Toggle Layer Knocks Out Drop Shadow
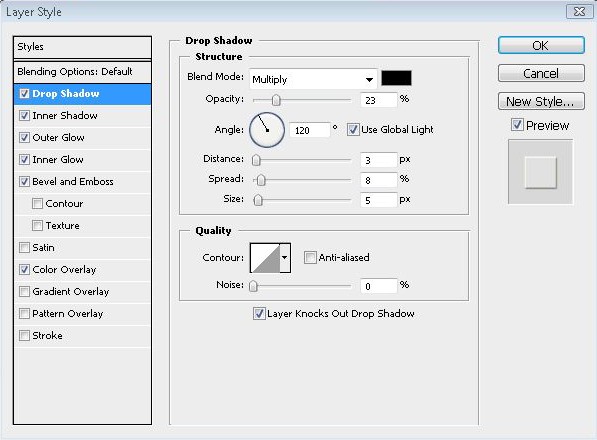Viewport: 597px width, 440px height. point(259,314)
